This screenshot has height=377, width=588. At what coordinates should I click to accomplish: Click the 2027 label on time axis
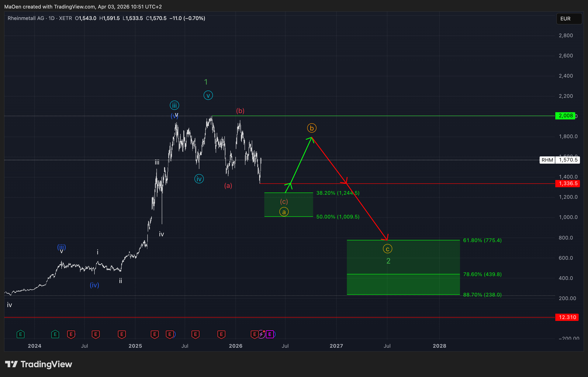pyautogui.click(x=336, y=346)
